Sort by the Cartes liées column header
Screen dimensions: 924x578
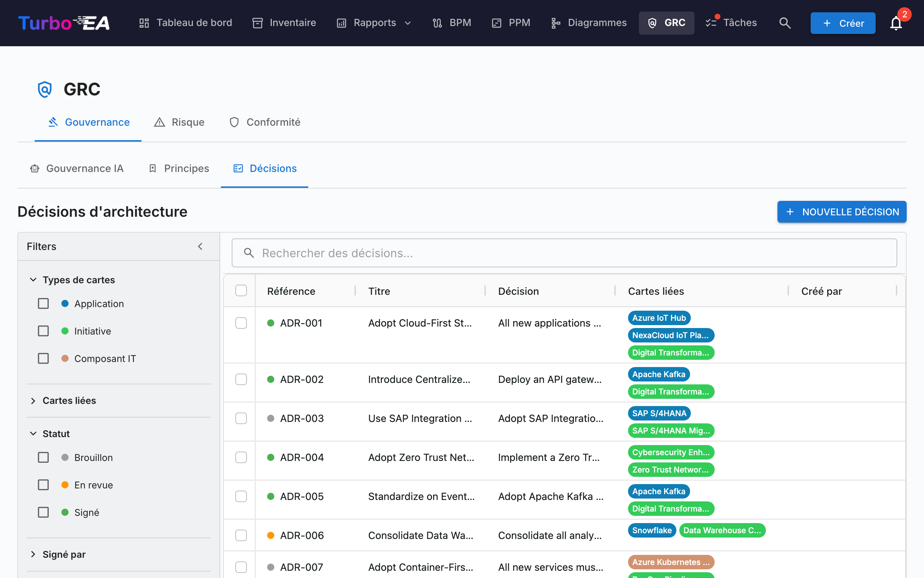click(x=656, y=291)
